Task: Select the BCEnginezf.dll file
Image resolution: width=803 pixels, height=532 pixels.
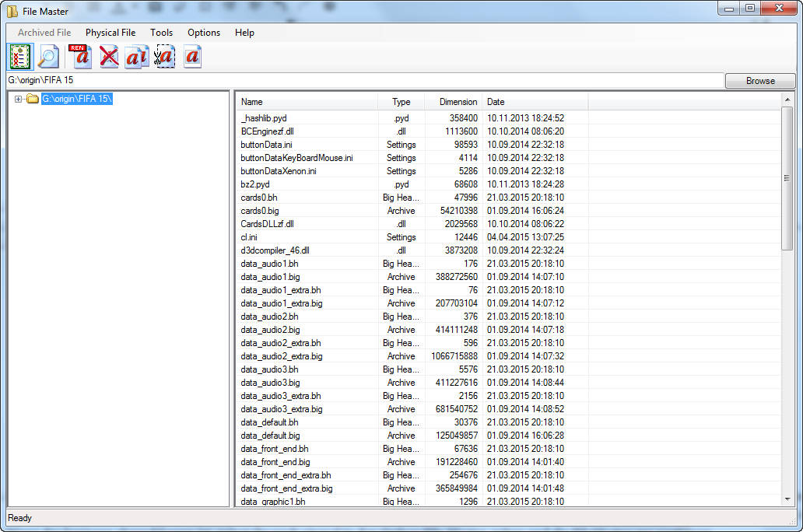Action: (267, 131)
